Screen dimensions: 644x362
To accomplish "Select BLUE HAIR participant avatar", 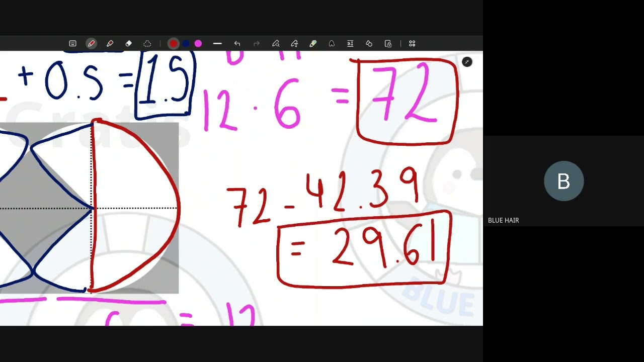I will [x=563, y=181].
